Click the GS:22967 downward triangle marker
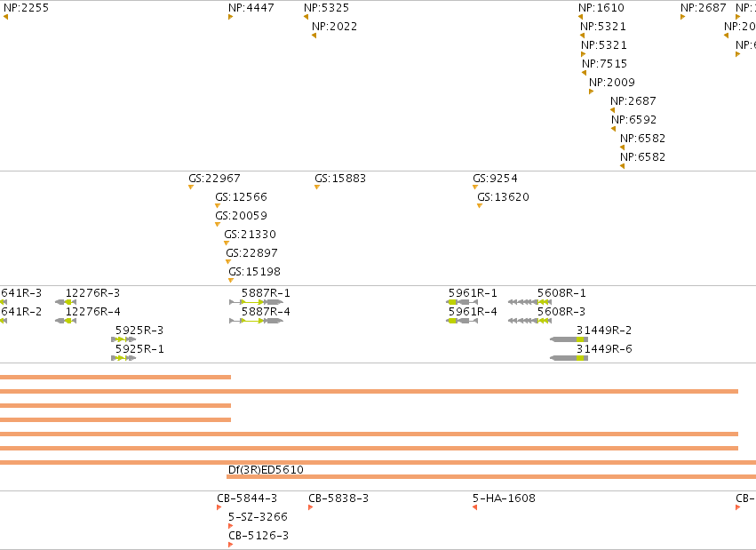This screenshot has width=756, height=550. (191, 187)
